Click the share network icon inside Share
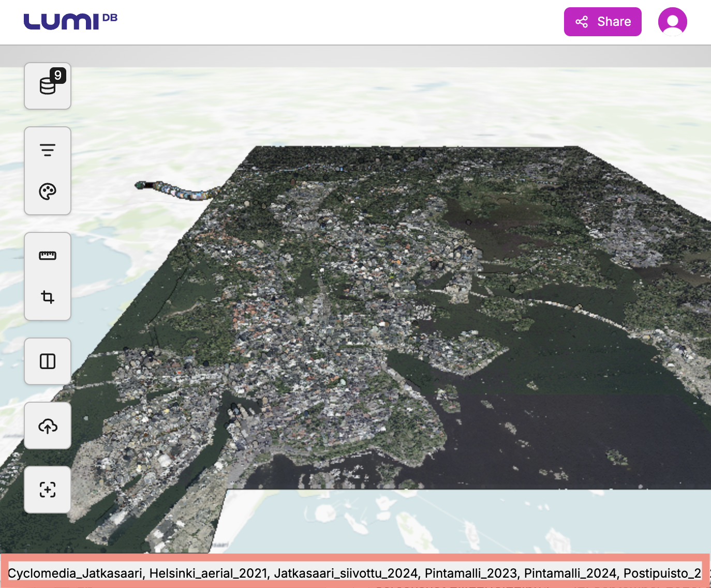Image resolution: width=711 pixels, height=588 pixels. click(582, 22)
